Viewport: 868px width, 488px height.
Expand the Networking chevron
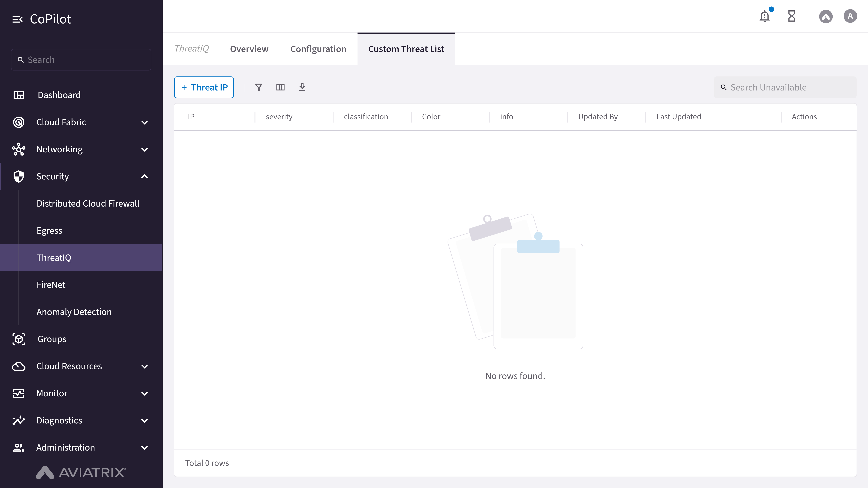click(x=145, y=149)
